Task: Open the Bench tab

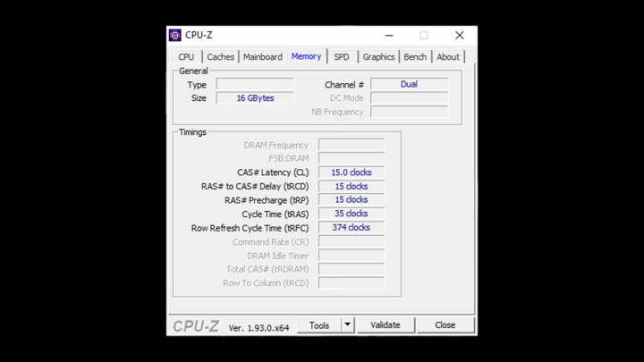Action: pos(415,57)
